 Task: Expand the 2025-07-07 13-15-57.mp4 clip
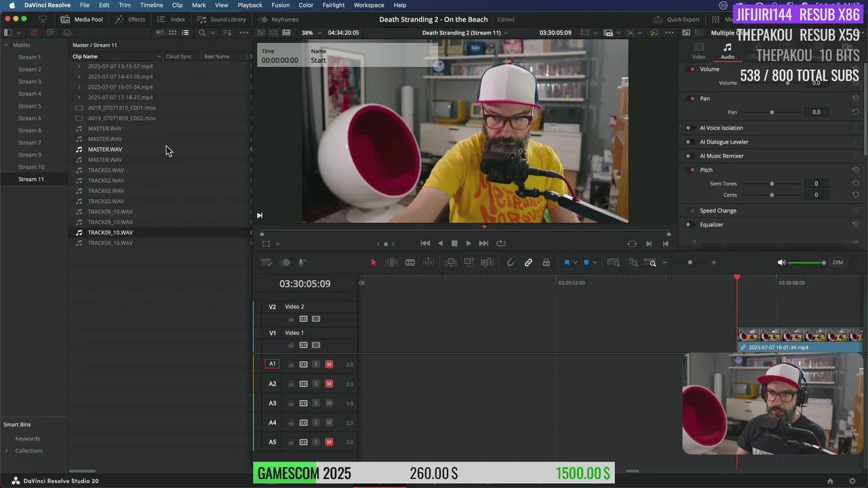click(x=79, y=66)
